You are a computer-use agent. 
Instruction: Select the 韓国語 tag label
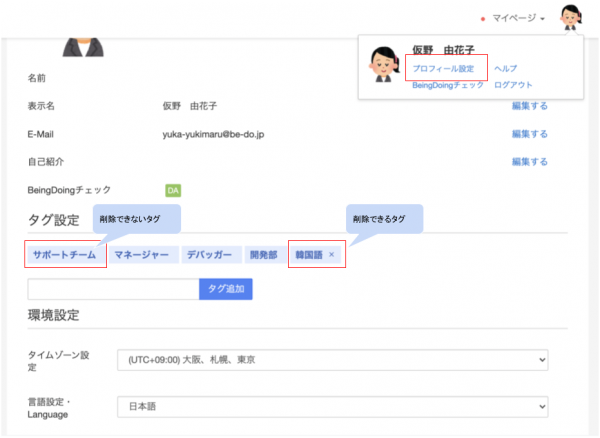coord(309,255)
